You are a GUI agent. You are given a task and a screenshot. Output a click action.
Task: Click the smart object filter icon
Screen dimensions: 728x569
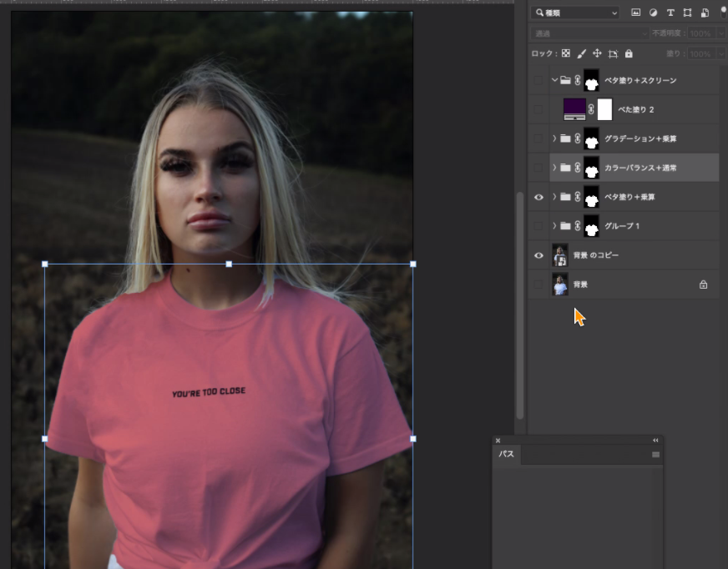tap(705, 13)
